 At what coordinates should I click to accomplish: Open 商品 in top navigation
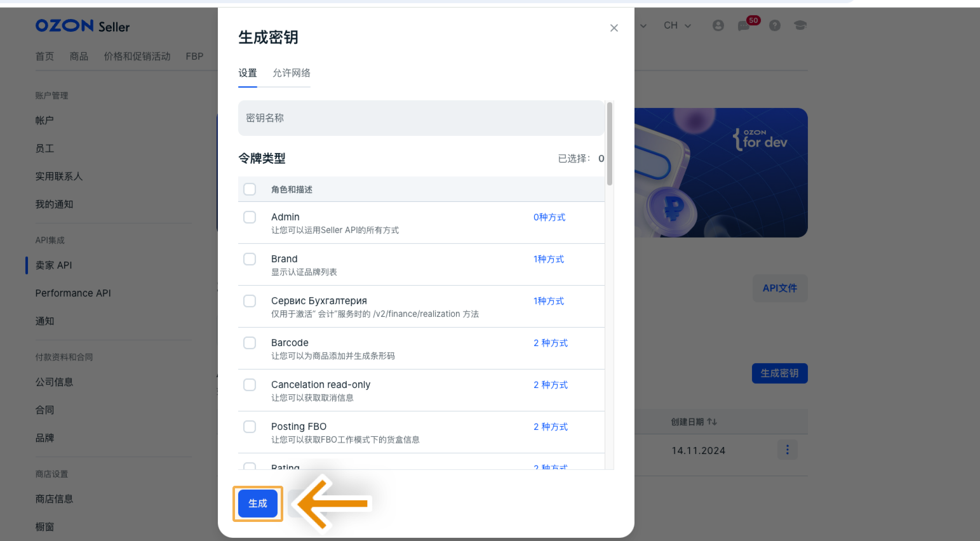(79, 57)
